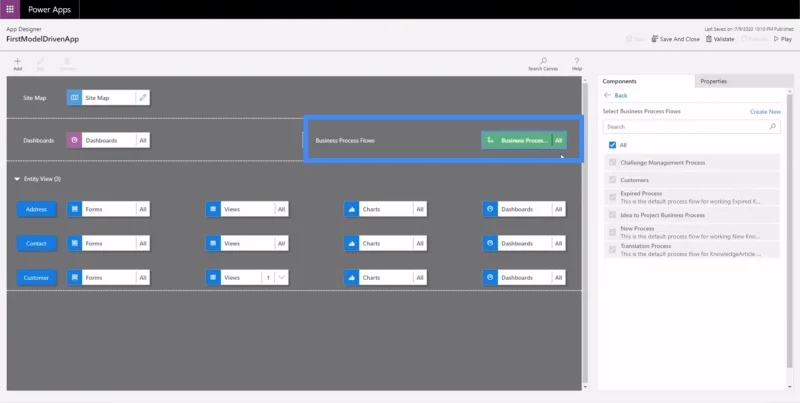Viewport: 800px width, 403px height.
Task: Click the canvas vertical scrollbar
Action: (585, 232)
